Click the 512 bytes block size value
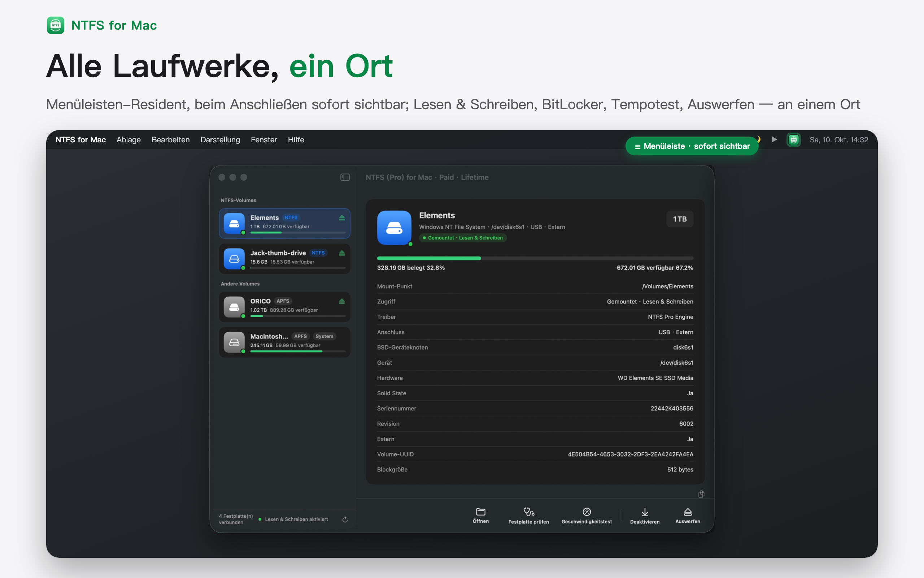This screenshot has height=578, width=924. point(680,469)
